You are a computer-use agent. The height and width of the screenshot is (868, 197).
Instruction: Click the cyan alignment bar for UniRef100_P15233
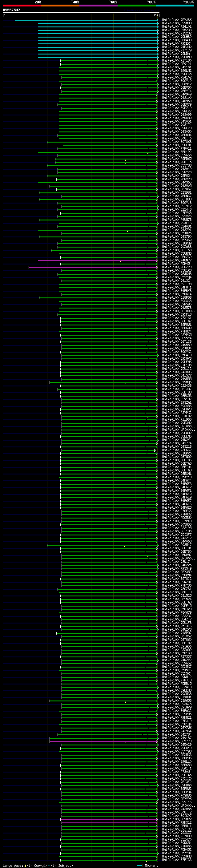[x=98, y=30]
